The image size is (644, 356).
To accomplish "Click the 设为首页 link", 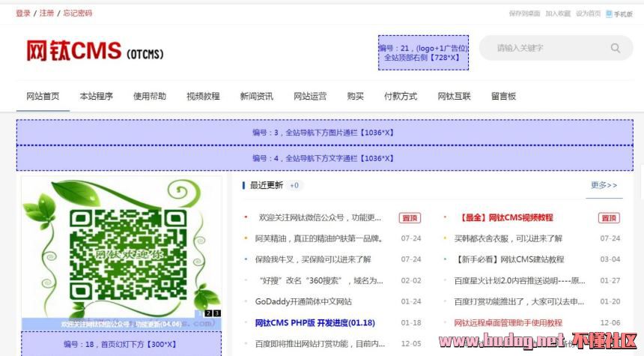I will tap(588, 13).
